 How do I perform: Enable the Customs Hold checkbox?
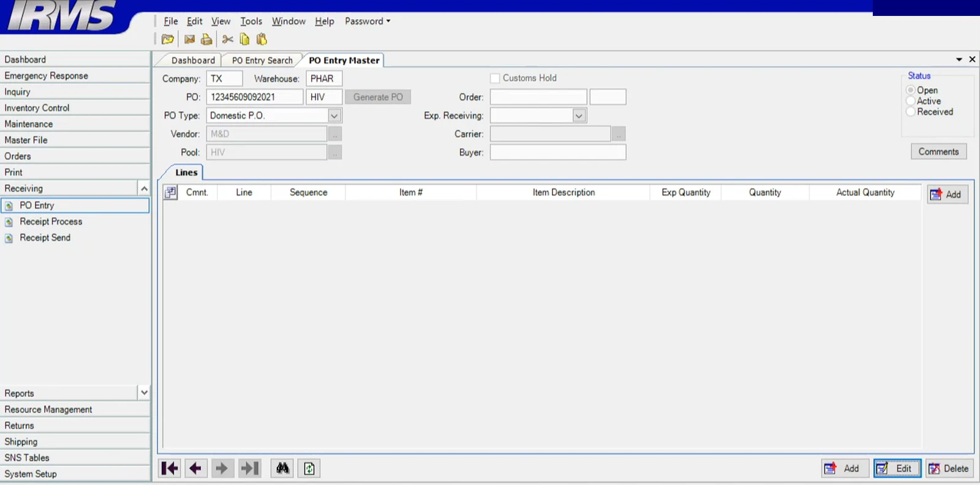pos(495,78)
